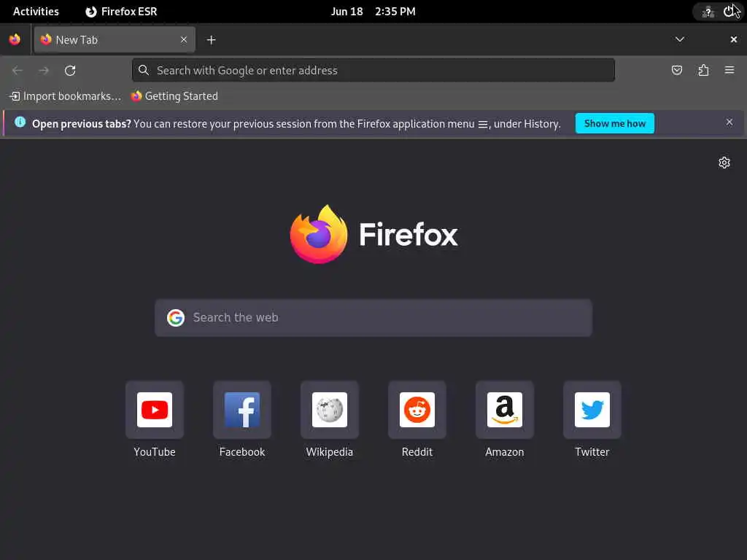Click the notification info icon
The width and height of the screenshot is (747, 560).
pos(20,122)
